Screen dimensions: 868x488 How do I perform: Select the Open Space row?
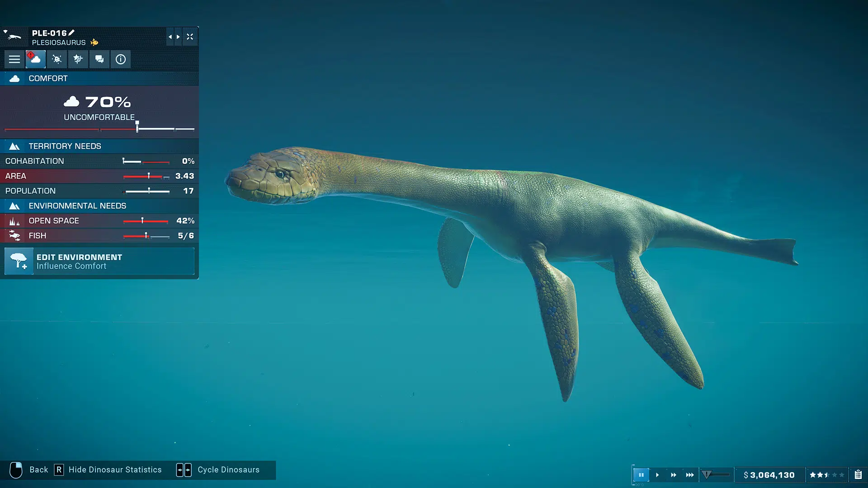pos(99,221)
